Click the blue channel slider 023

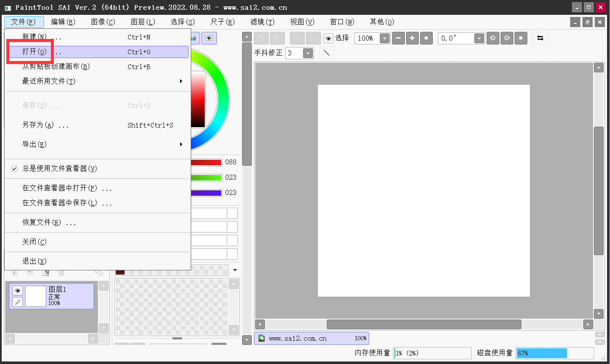tap(206, 193)
